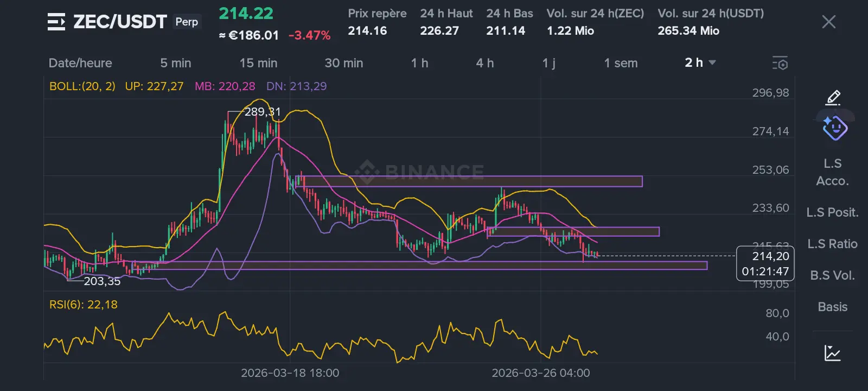Click the ZEC/USDT pair name
The image size is (868, 391).
coord(120,22)
